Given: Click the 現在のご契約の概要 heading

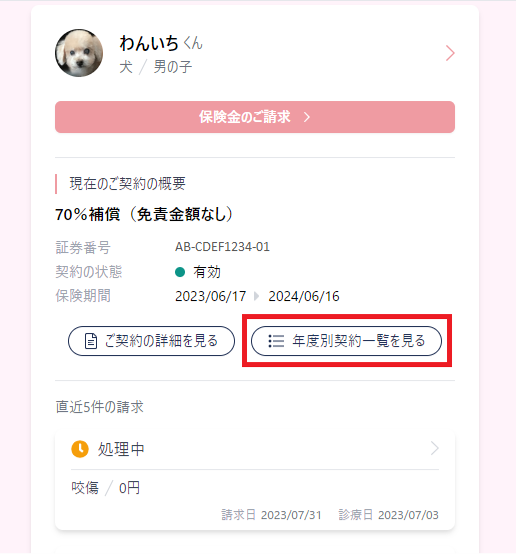Looking at the screenshot, I should 128,184.
